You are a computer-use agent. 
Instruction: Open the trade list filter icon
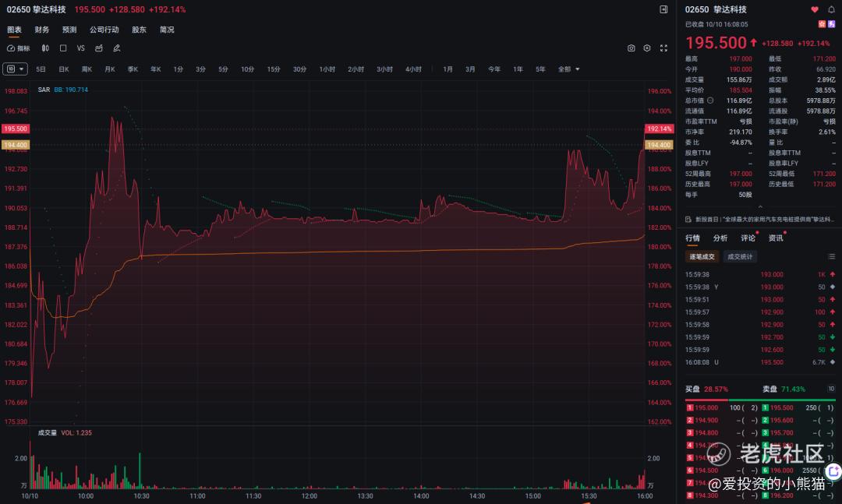tap(831, 257)
